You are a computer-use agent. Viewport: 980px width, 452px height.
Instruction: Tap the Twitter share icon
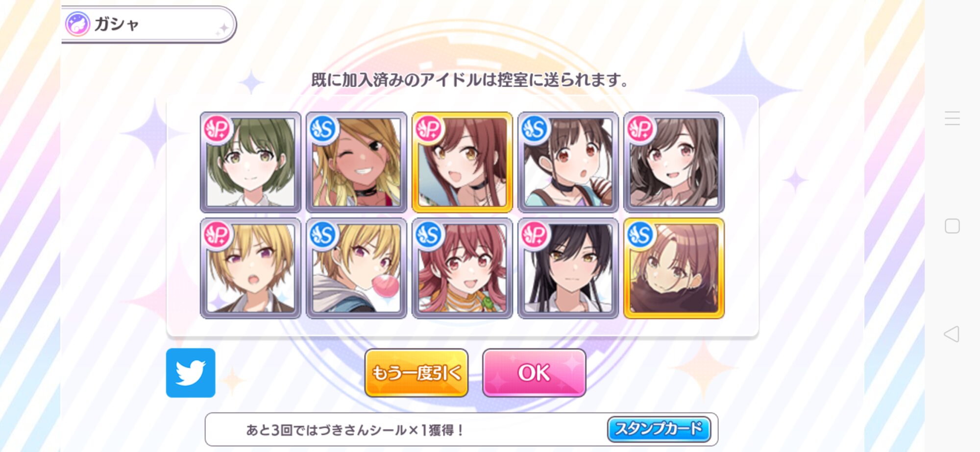[x=191, y=373]
